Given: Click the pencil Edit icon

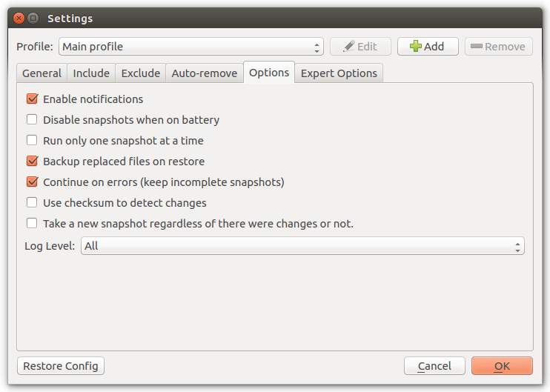Looking at the screenshot, I should point(348,46).
